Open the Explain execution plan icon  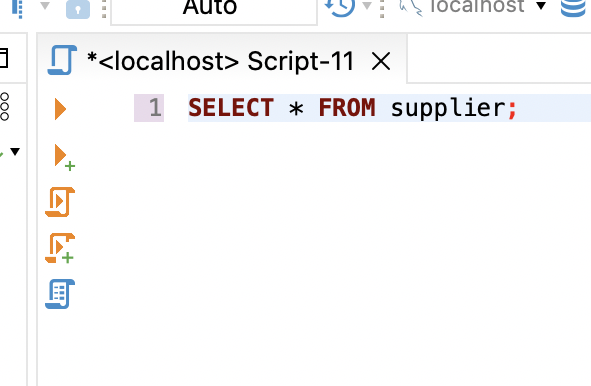point(60,294)
